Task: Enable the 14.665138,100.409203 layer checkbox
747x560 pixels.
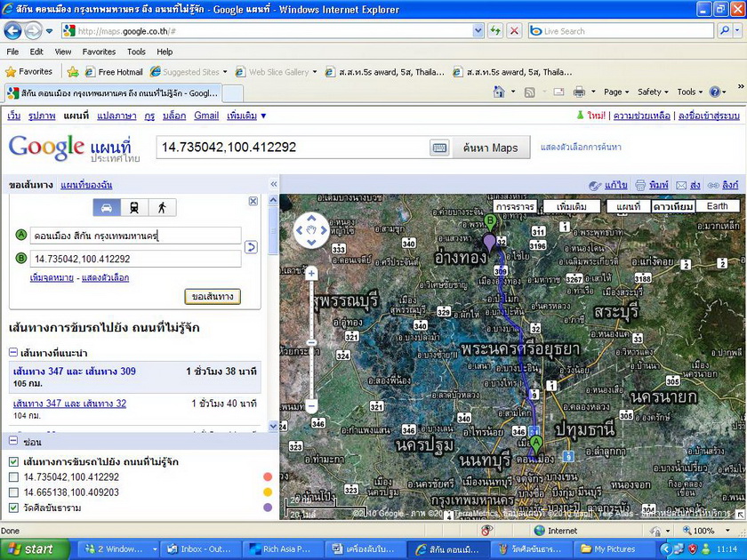Action: [13, 492]
